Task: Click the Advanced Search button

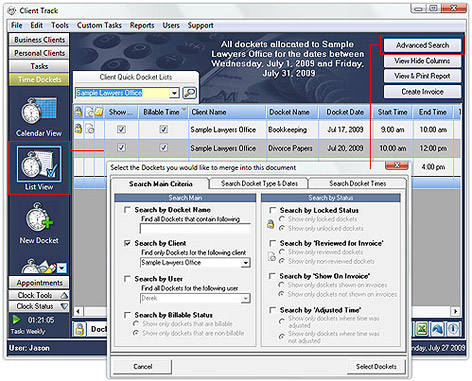Action: point(422,45)
